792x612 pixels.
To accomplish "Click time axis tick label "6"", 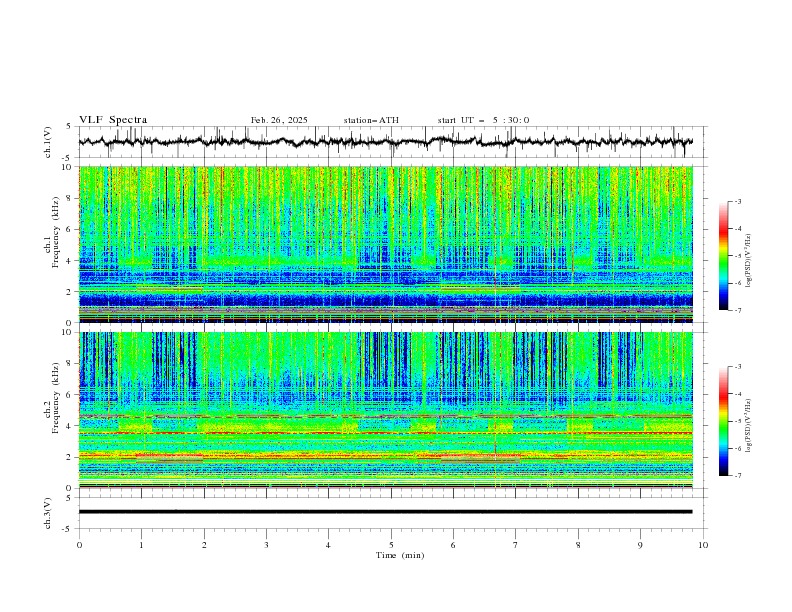I will [x=453, y=545].
